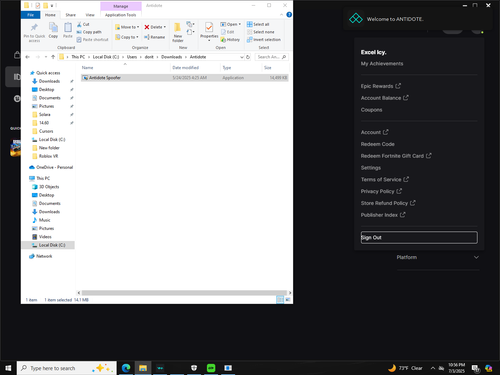
Task: Switch to the Share ribbon tab
Action: pyautogui.click(x=71, y=15)
